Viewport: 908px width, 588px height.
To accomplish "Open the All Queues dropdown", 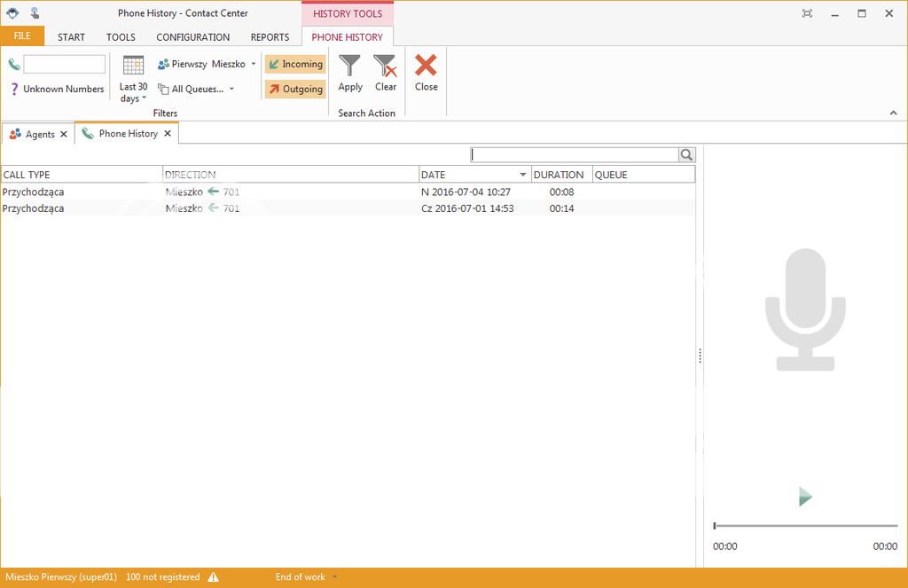I will pos(197,89).
